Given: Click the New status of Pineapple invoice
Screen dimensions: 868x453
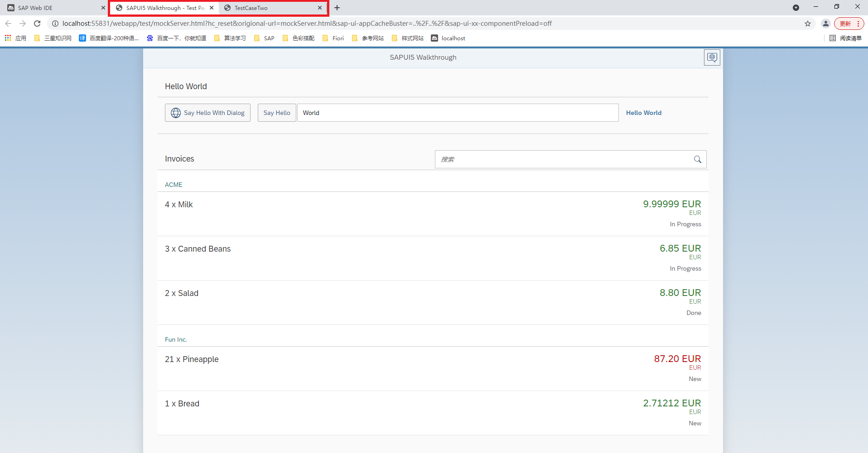Looking at the screenshot, I should tap(695, 379).
